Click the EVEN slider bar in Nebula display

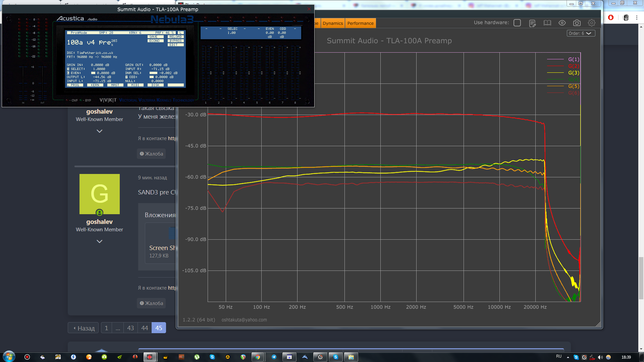click(93, 73)
